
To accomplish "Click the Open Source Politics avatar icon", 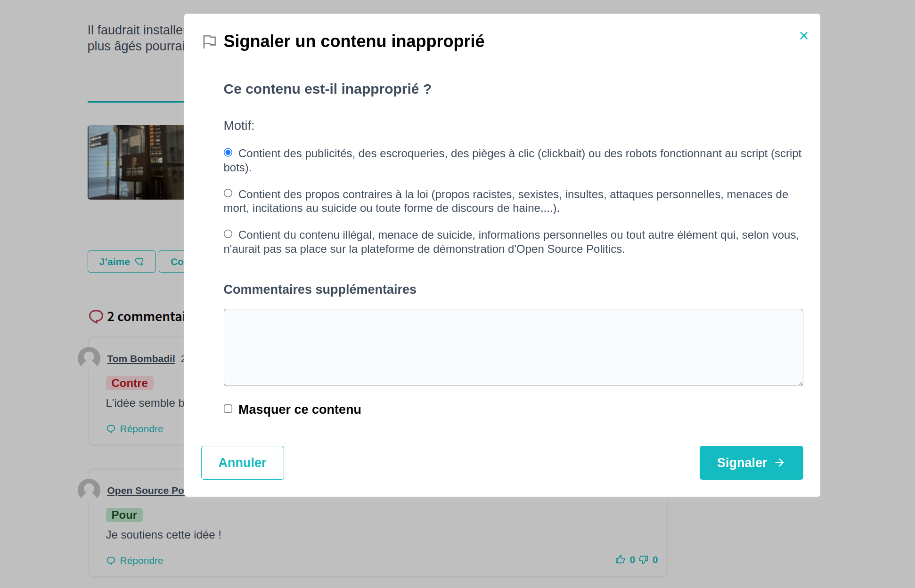I will pos(89,490).
